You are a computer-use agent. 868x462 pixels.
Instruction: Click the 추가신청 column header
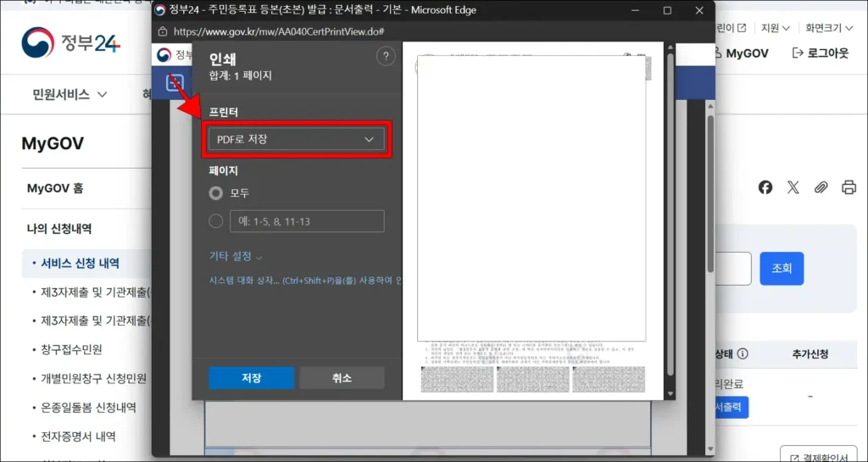click(810, 354)
